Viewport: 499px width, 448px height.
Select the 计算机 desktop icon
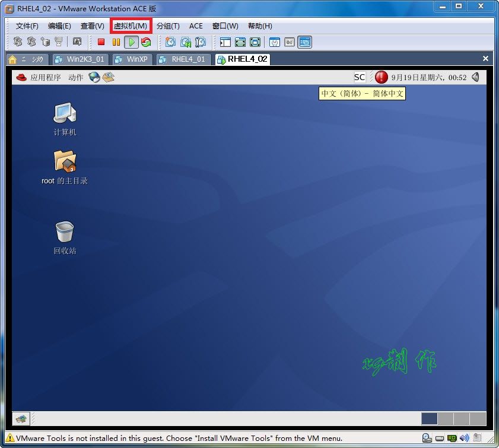(65, 119)
